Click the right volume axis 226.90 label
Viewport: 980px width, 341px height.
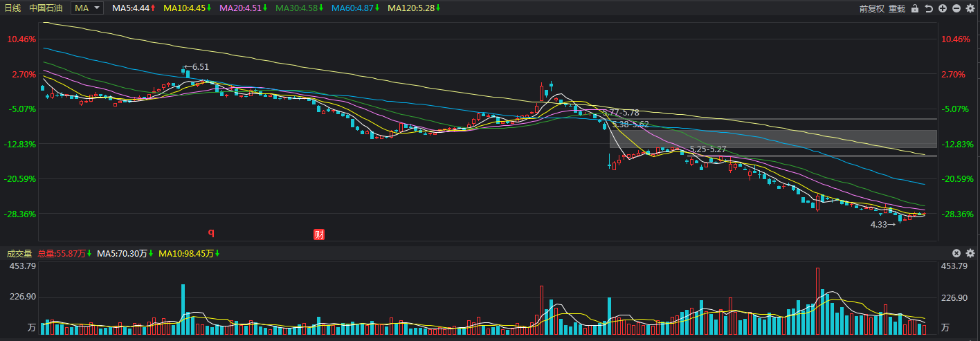click(954, 297)
